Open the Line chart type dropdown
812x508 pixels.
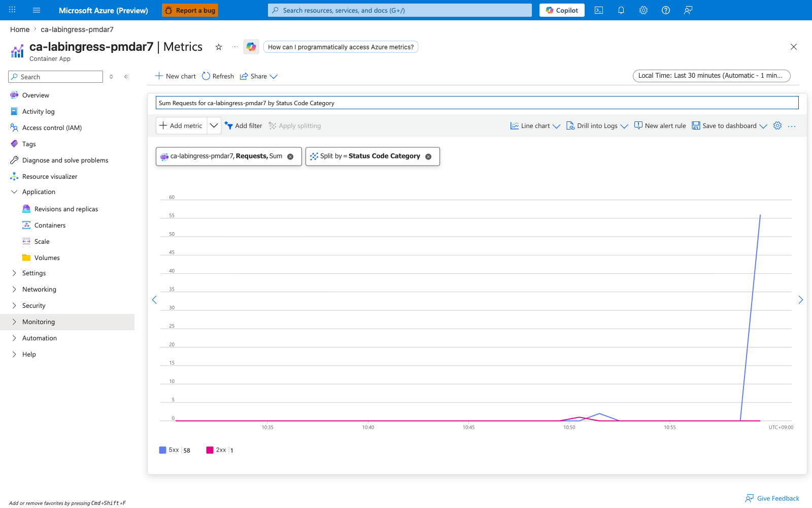click(535, 126)
